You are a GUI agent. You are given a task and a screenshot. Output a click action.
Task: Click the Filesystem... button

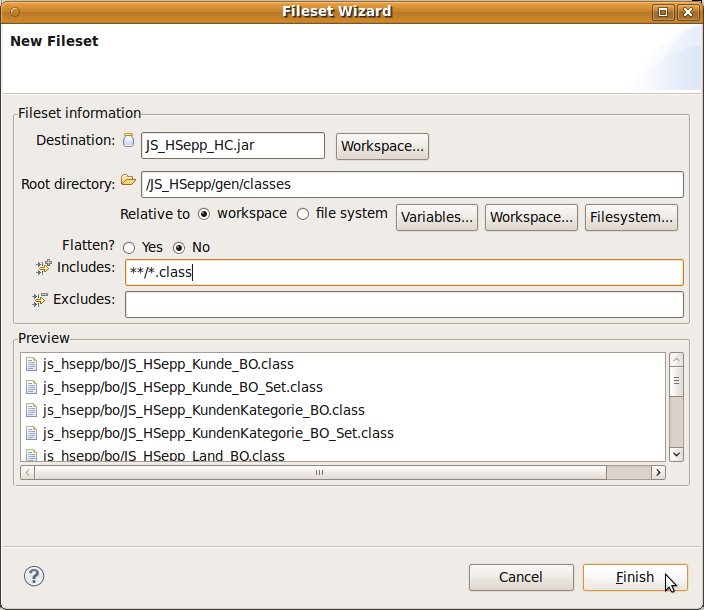(632, 217)
